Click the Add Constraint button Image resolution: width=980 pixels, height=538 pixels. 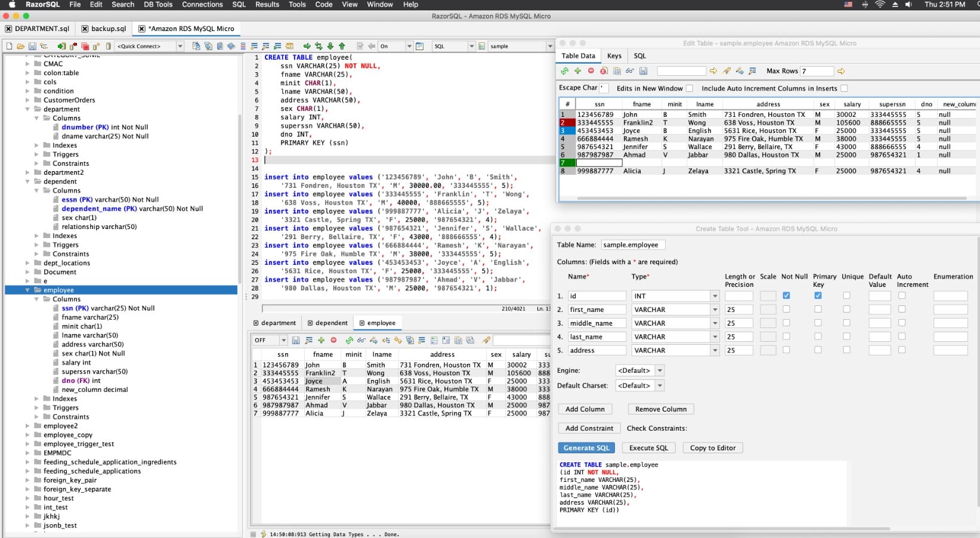tap(589, 428)
